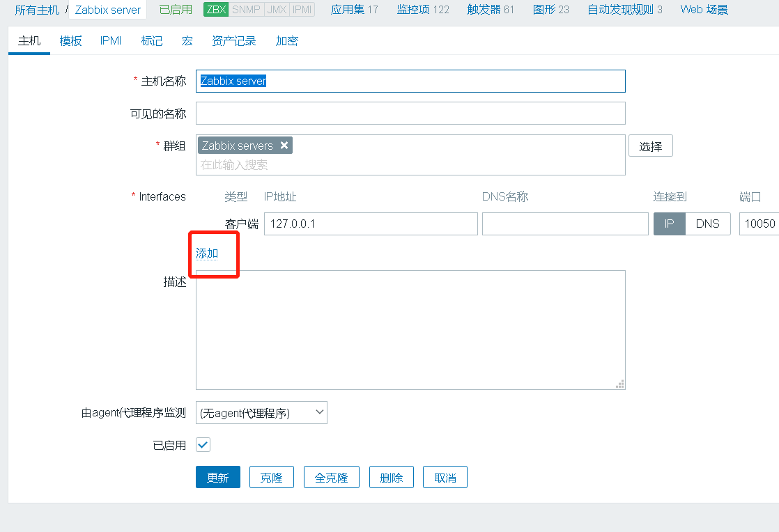
Task: Grab the description textarea resize handle
Action: point(620,384)
